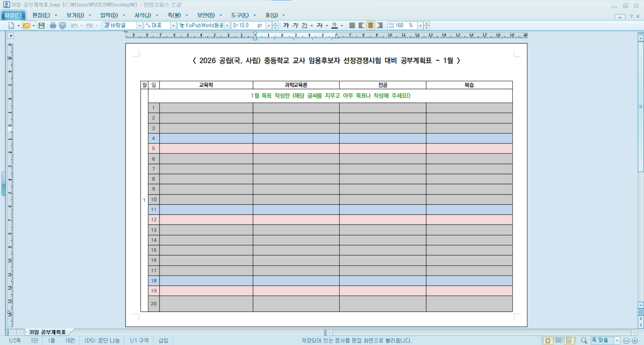
Task: Open the paragraph style dropdown showing 바탕글
Action: click(140, 25)
